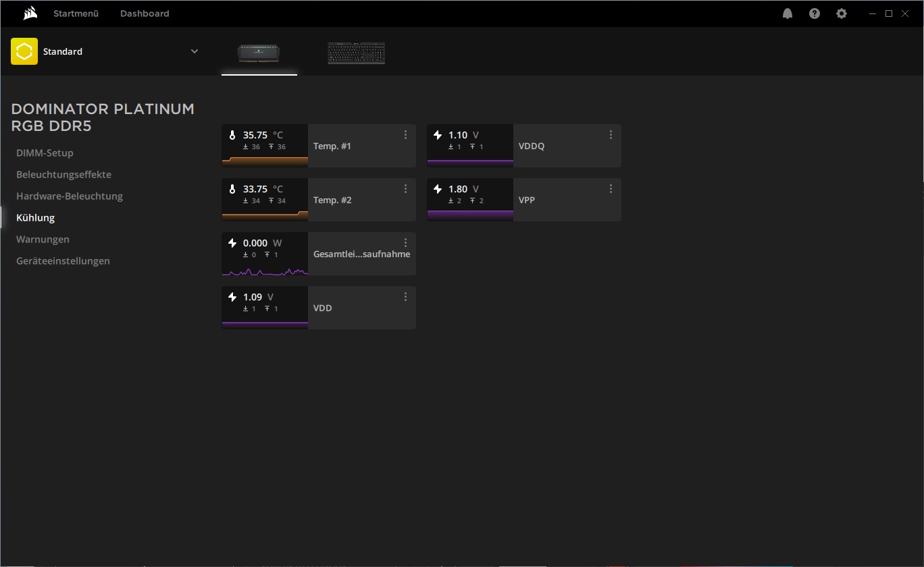Click the VDDQ label
924x567 pixels.
tap(531, 146)
